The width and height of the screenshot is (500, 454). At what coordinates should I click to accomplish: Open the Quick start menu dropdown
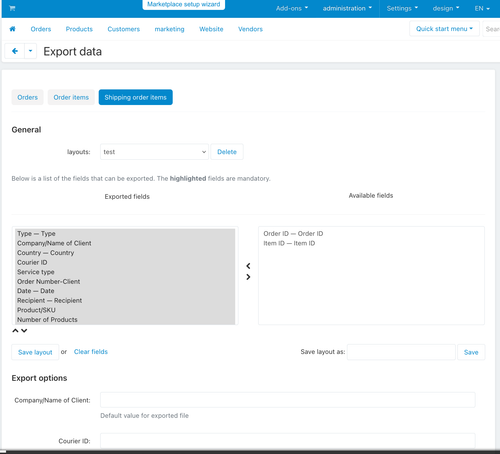click(444, 29)
